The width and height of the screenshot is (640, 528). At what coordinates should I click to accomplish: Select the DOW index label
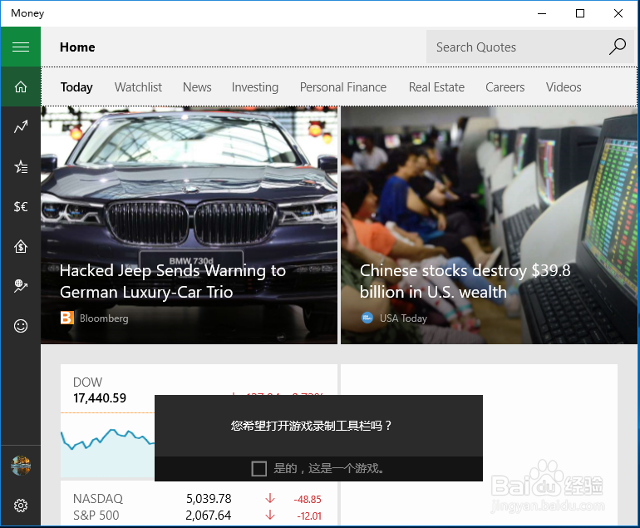tap(87, 382)
